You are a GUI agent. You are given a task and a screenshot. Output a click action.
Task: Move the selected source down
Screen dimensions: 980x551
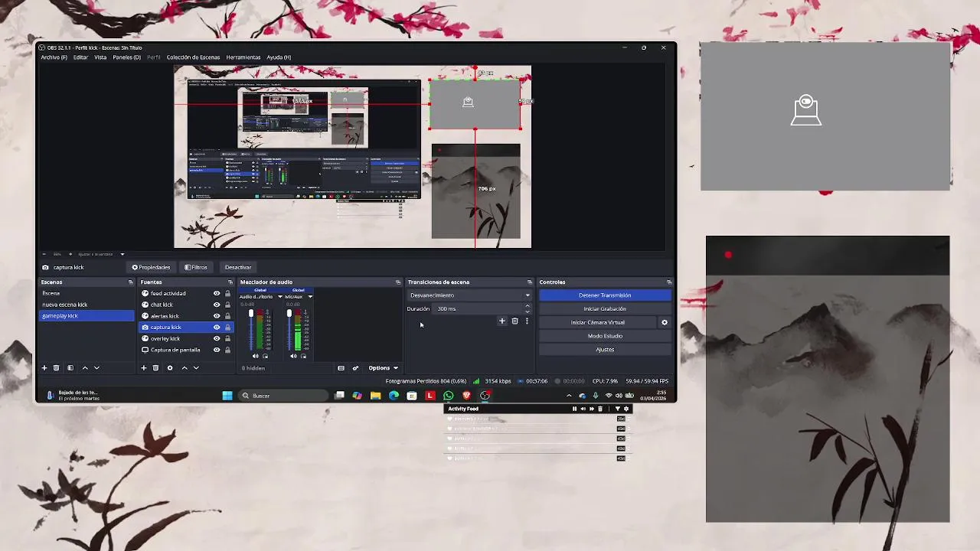point(196,368)
